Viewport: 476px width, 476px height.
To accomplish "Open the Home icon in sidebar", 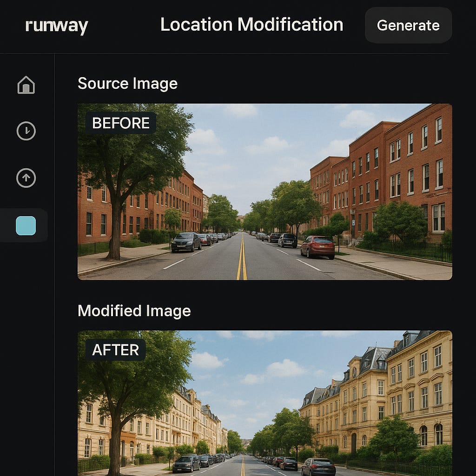I will (x=26, y=85).
